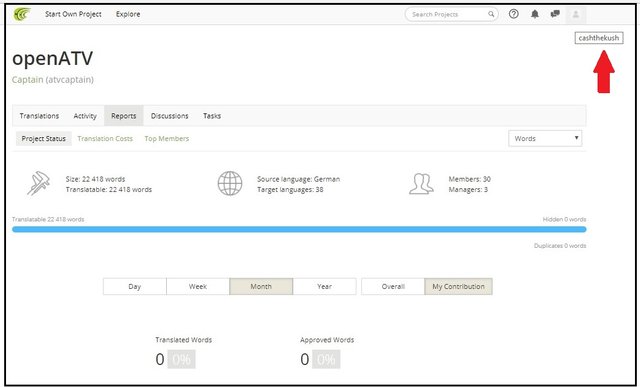The height and width of the screenshot is (387, 640).
Task: Click the 'Duplicates 0 words' label
Action: click(560, 246)
